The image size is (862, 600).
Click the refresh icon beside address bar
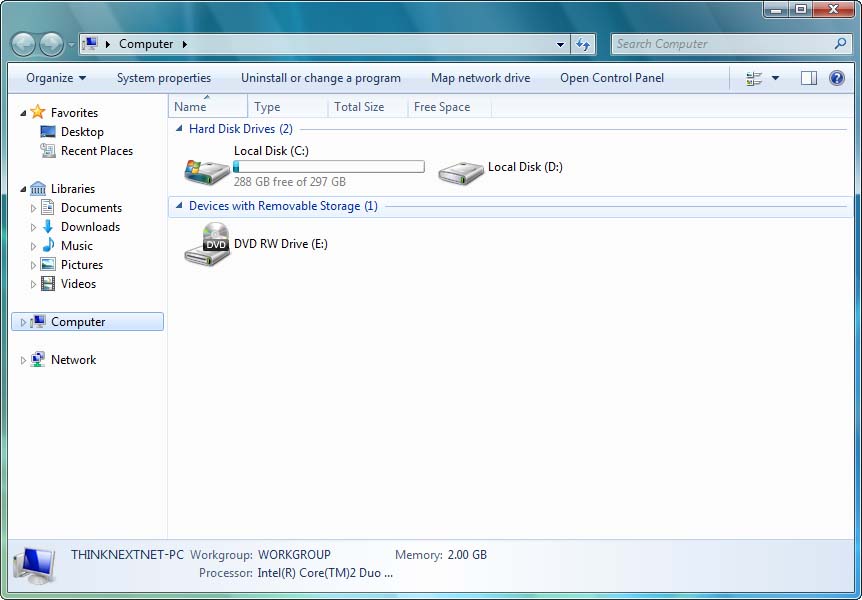click(x=584, y=44)
